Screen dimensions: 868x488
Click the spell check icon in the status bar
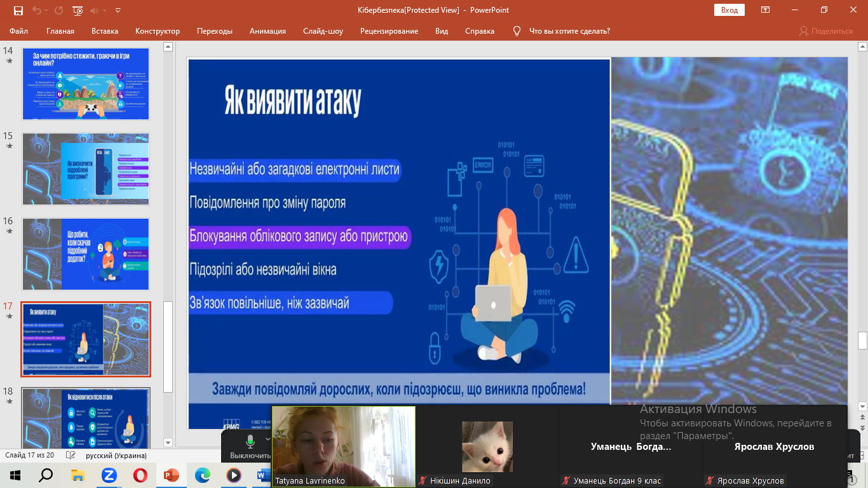pos(70,456)
